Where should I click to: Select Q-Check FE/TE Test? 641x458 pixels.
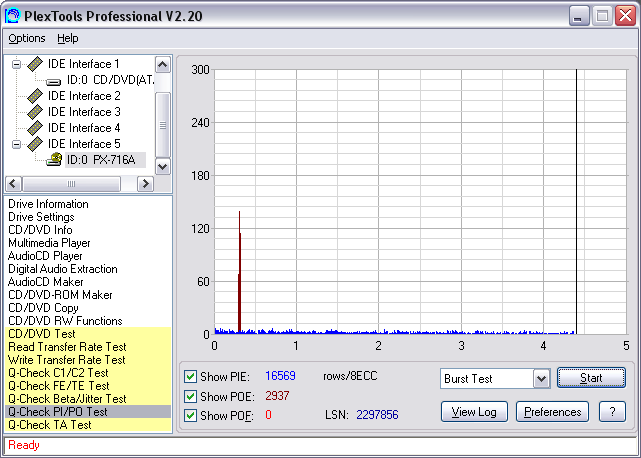point(88,386)
